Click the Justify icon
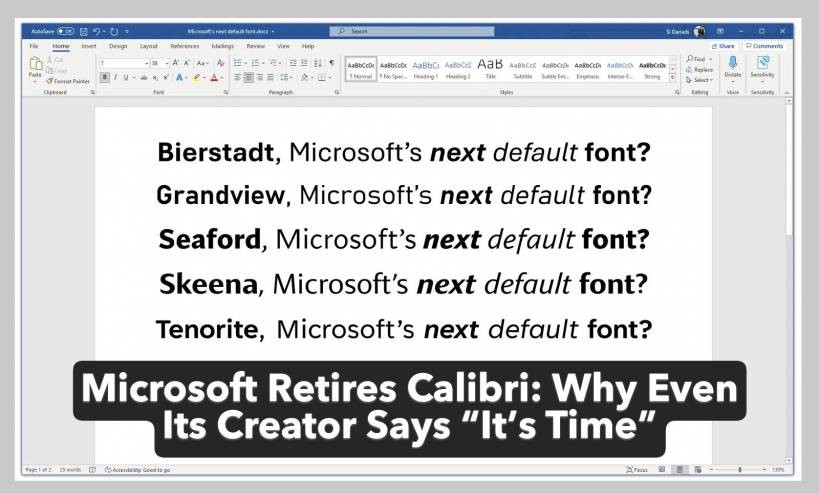The width and height of the screenshot is (819, 493). tap(271, 77)
